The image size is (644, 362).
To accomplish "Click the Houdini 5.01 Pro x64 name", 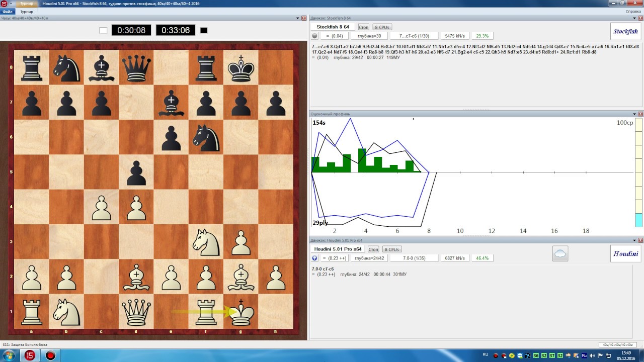I will click(x=338, y=249).
